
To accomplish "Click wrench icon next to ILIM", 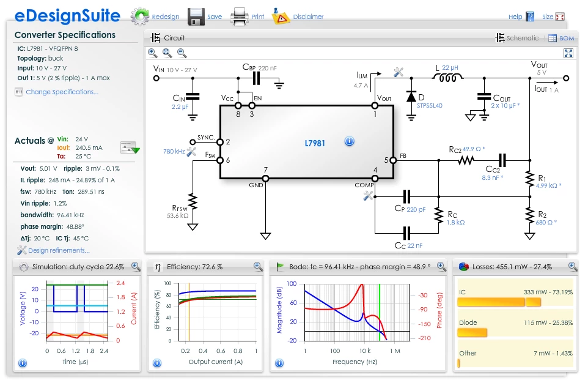I will pyautogui.click(x=399, y=72).
